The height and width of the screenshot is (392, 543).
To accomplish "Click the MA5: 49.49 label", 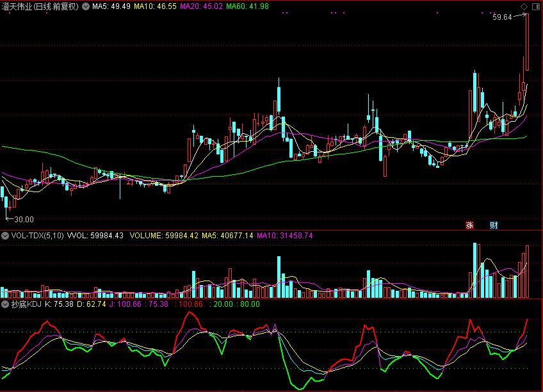I will (111, 6).
